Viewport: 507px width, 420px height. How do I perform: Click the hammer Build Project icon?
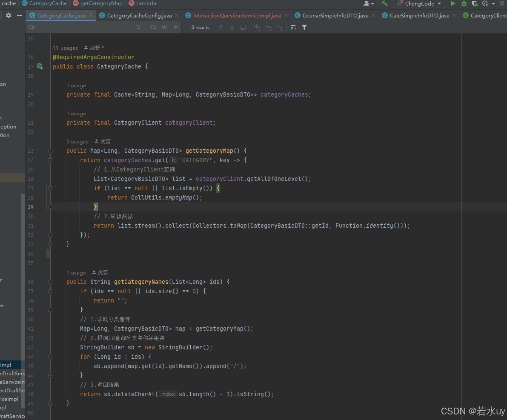(384, 3)
